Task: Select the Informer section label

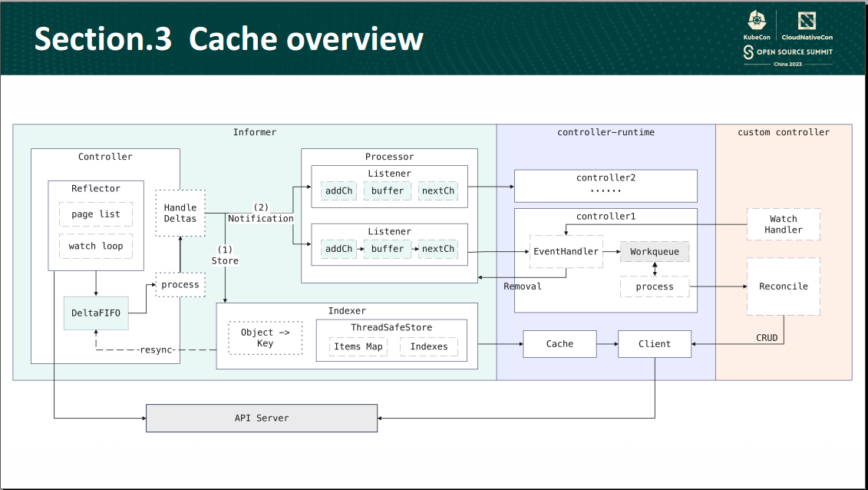Action: 255,132
